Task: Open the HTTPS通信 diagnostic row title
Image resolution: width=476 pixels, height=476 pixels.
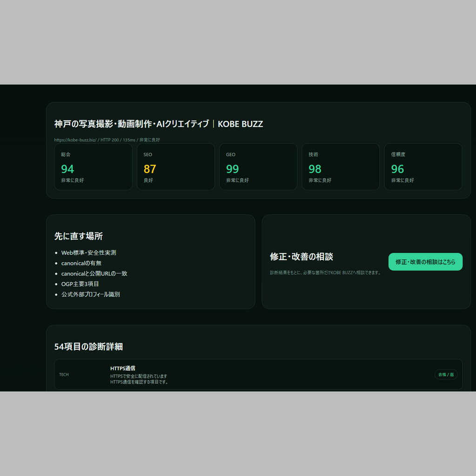Action: tap(123, 368)
